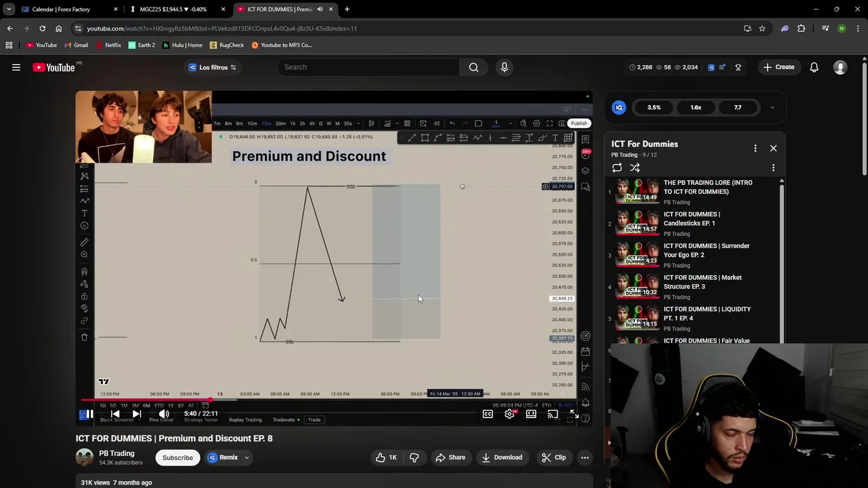The image size is (868, 488).
Task: Expand the Remix dropdown arrow
Action: click(247, 457)
